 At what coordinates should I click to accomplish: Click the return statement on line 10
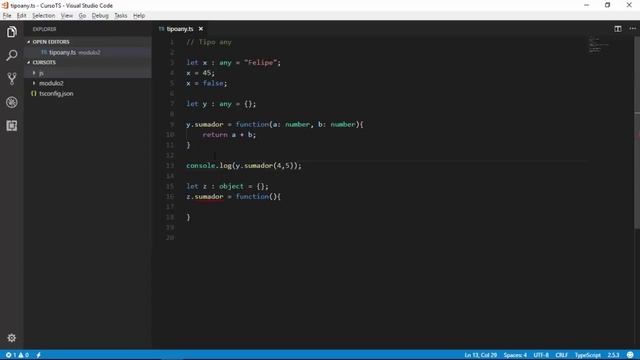point(229,135)
